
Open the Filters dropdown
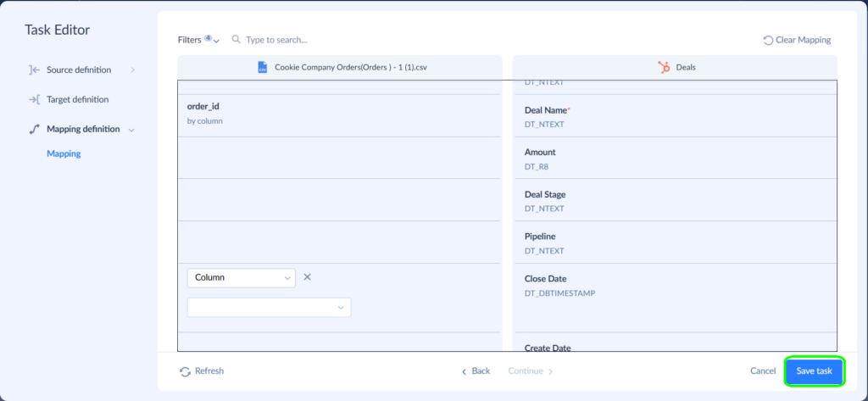pyautogui.click(x=198, y=40)
